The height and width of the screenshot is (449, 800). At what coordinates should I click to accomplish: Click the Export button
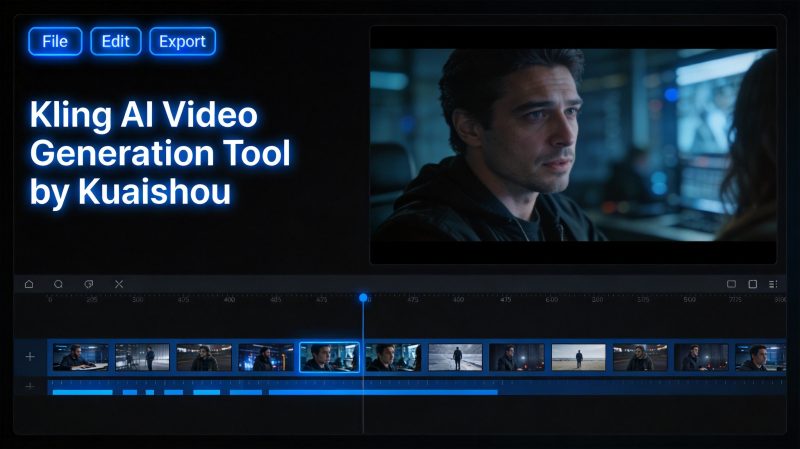pos(182,41)
